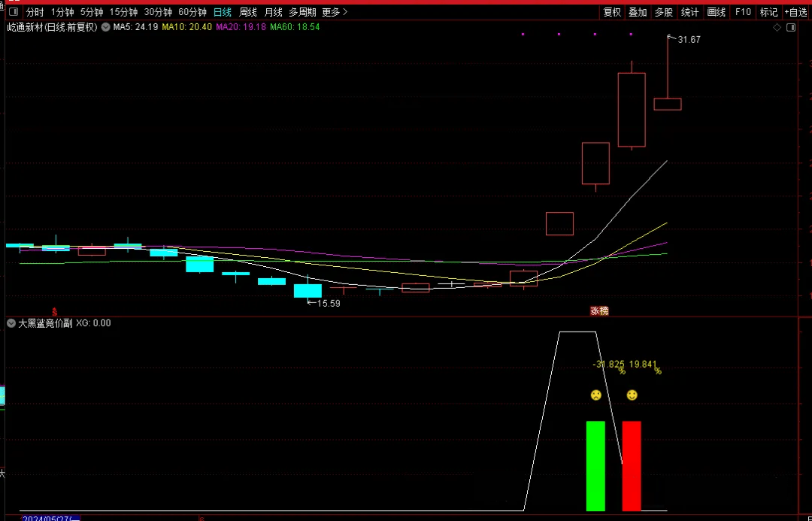Select the 1分钟 period tab

[x=62, y=12]
